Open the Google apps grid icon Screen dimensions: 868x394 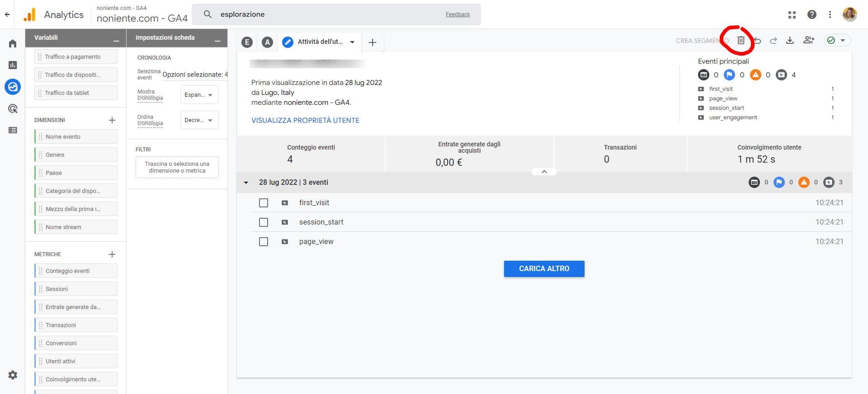[792, 14]
